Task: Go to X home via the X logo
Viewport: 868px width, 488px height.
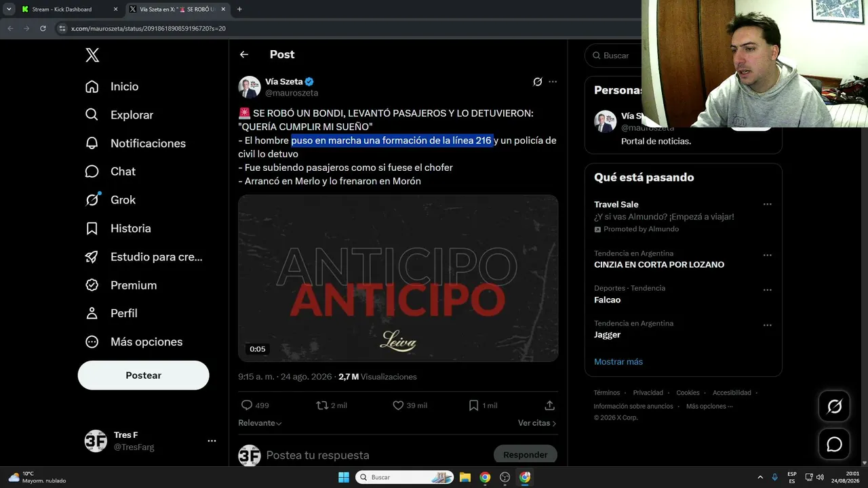Action: point(92,56)
